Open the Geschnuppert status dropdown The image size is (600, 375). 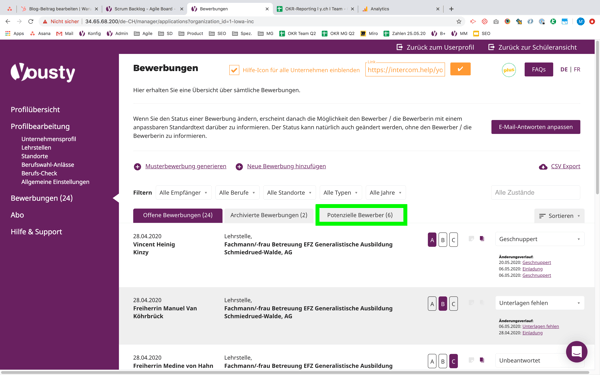point(539,239)
